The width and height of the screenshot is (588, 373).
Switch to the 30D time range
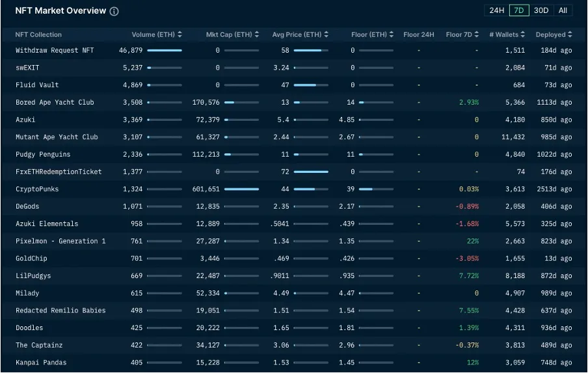click(x=541, y=10)
